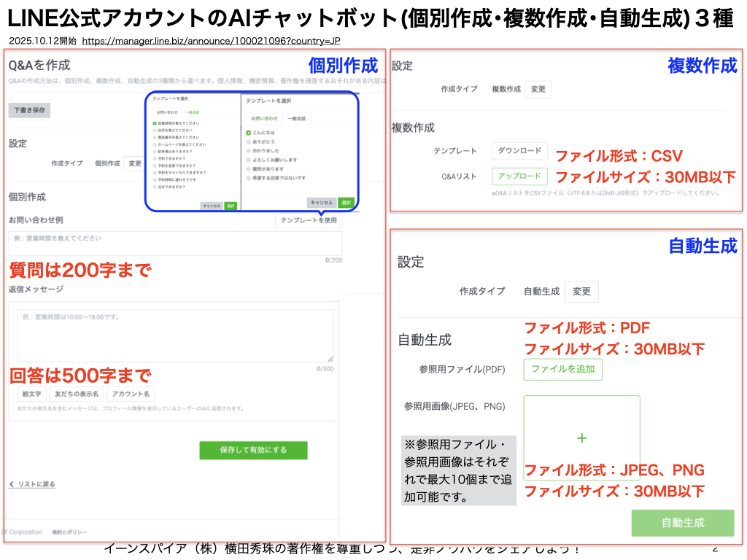Click the テンプレートを使用 button
This screenshot has height=560, width=747.
(309, 220)
